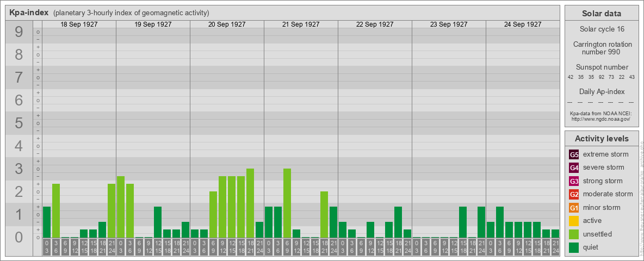The image size is (644, 261).
Task: Click the 'severe storm' legend label
Action: click(604, 167)
